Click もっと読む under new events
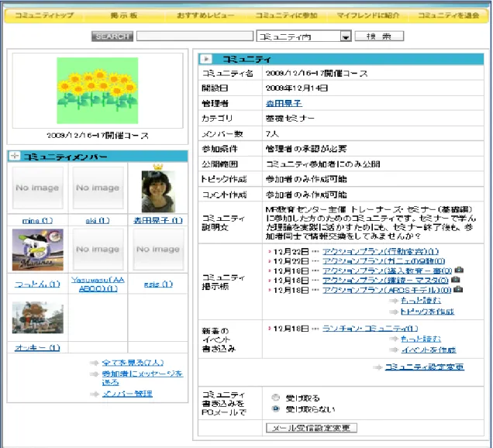The height and width of the screenshot is (448, 493). click(421, 339)
